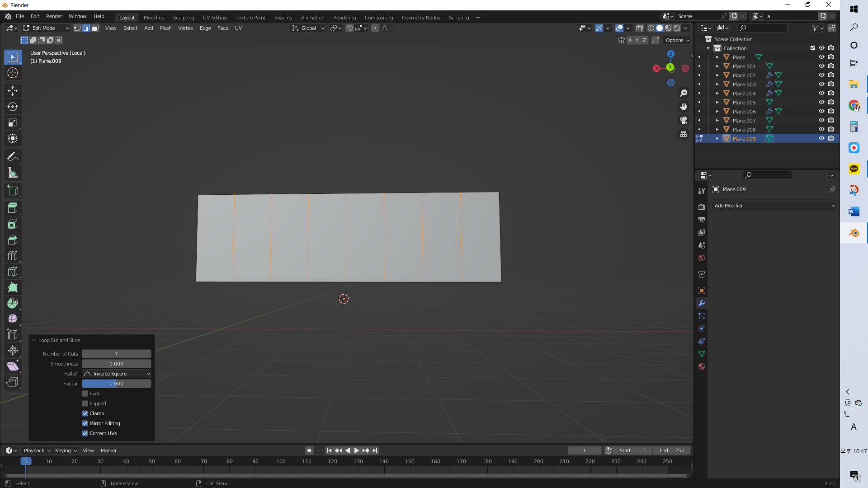Screen dimensions: 868x488
Task: Open Physics properties tab
Action: tap(702, 328)
